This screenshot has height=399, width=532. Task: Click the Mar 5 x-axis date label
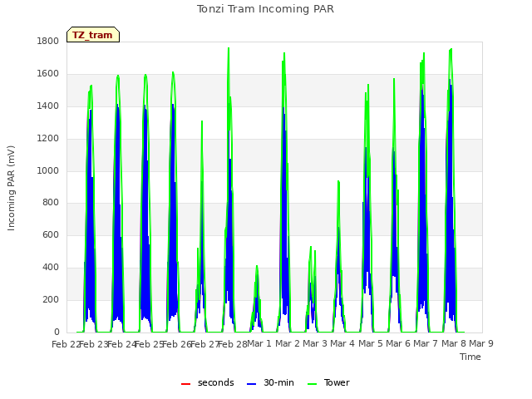[371, 343]
